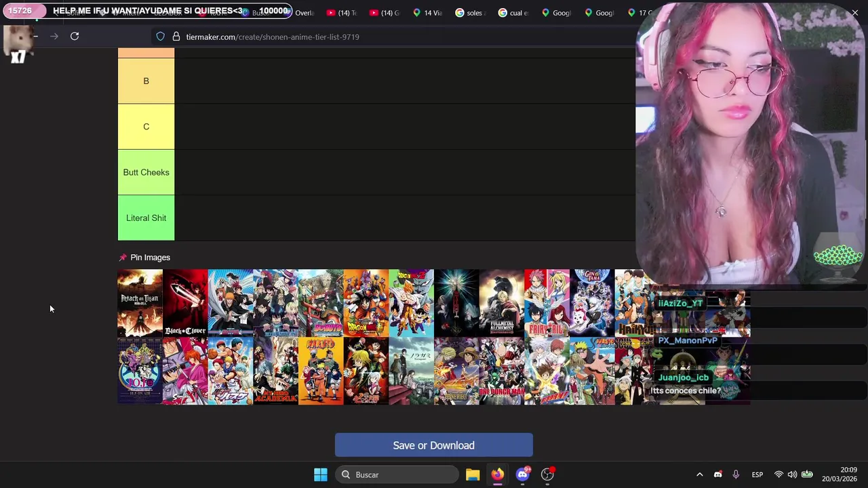Click the yellow C tier label
Viewport: 868px width, 488px height.
point(146,127)
